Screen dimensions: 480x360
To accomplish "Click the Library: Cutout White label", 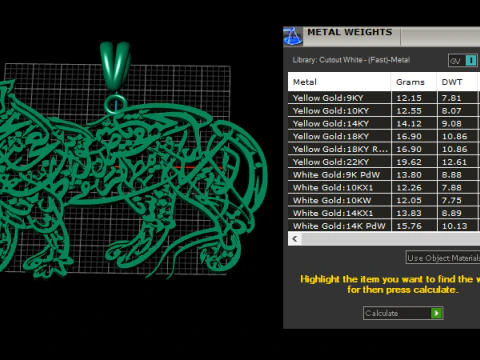I will pyautogui.click(x=351, y=60).
